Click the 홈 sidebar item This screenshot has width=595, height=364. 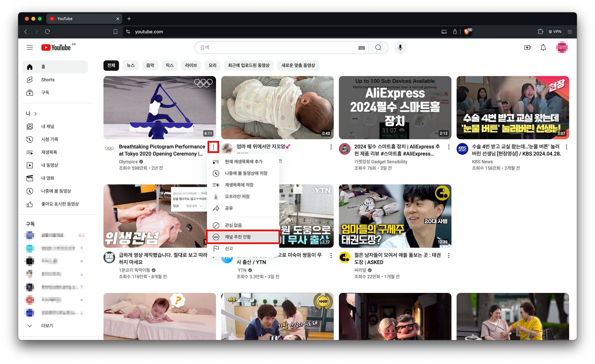[55, 67]
